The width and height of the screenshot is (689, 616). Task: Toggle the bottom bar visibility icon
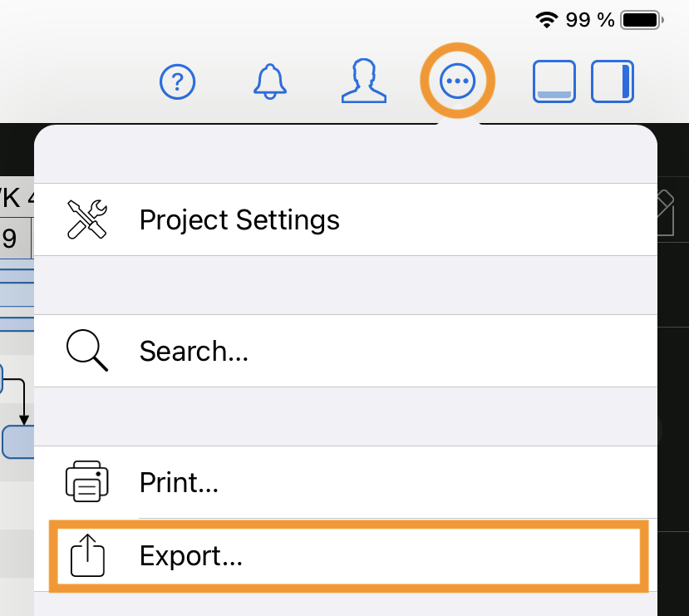tap(554, 81)
